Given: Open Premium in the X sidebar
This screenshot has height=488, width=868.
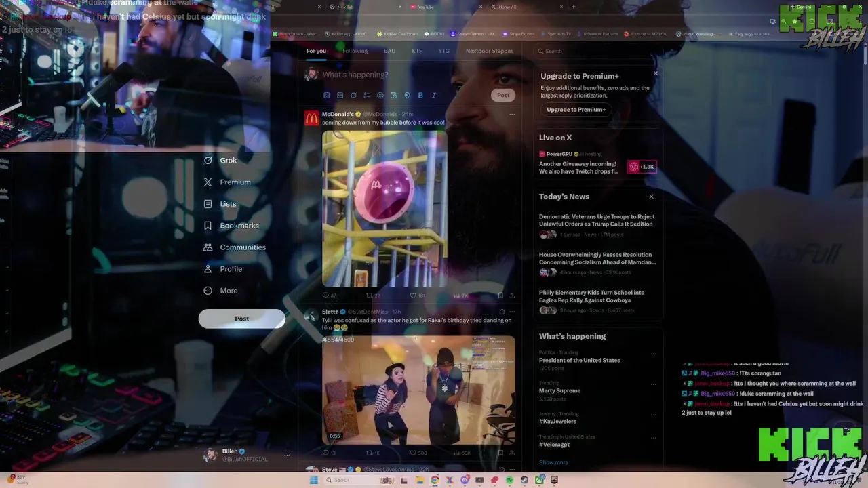Looking at the screenshot, I should [227, 182].
